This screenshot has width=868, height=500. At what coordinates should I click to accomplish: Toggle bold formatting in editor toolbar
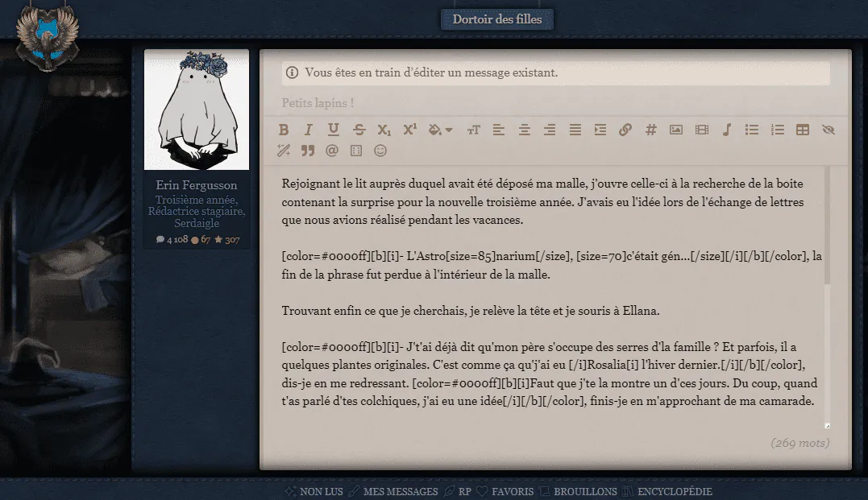click(284, 130)
